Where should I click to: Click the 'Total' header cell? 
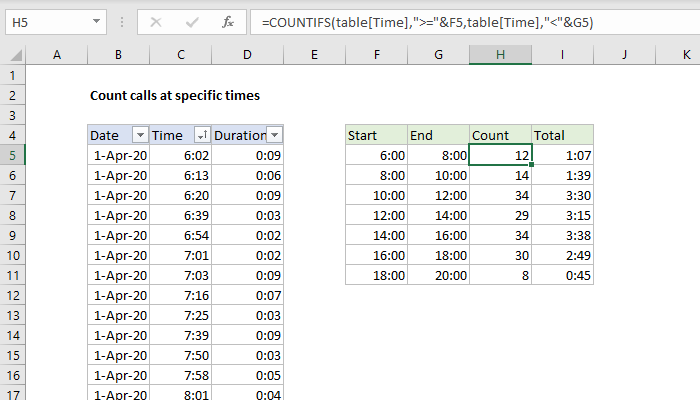point(562,135)
